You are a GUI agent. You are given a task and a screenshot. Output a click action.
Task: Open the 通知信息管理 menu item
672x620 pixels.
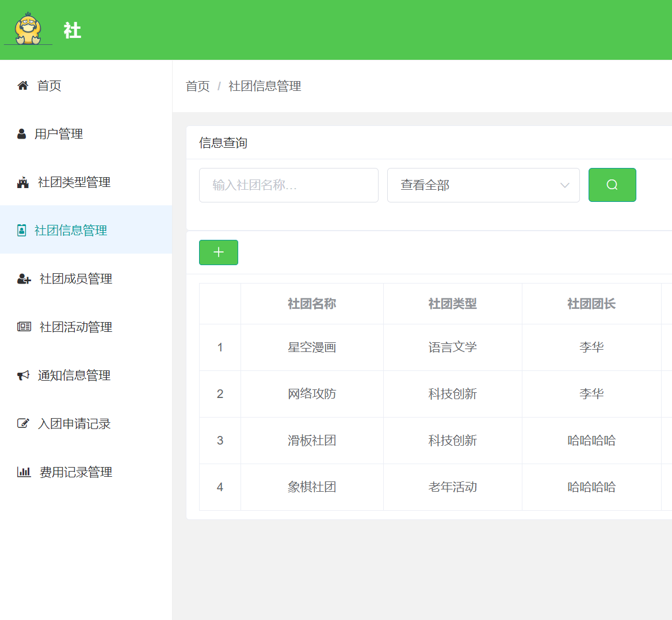(x=86, y=376)
